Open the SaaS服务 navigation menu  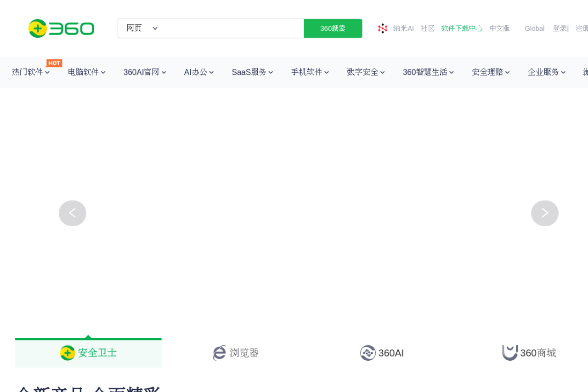252,72
